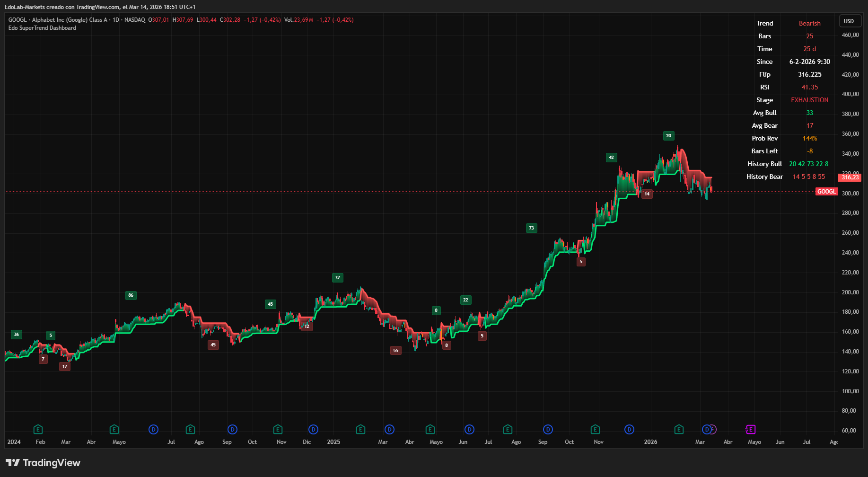This screenshot has width=868, height=477.
Task: Click the green bull count label 37
Action: (x=337, y=278)
